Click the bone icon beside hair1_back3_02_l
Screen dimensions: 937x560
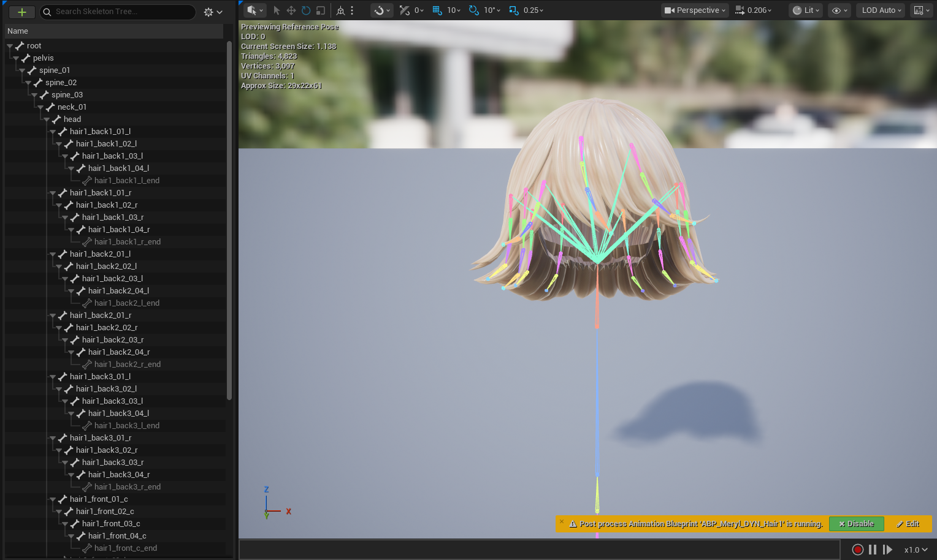(69, 389)
